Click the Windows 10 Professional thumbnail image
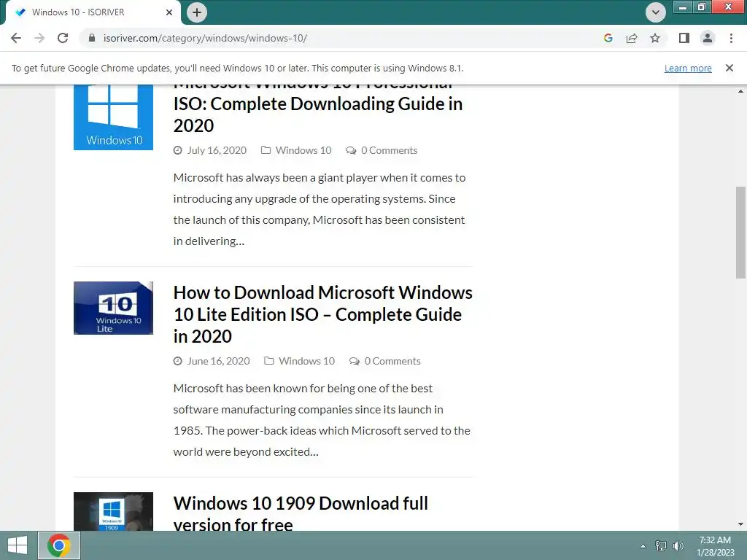 click(113, 117)
